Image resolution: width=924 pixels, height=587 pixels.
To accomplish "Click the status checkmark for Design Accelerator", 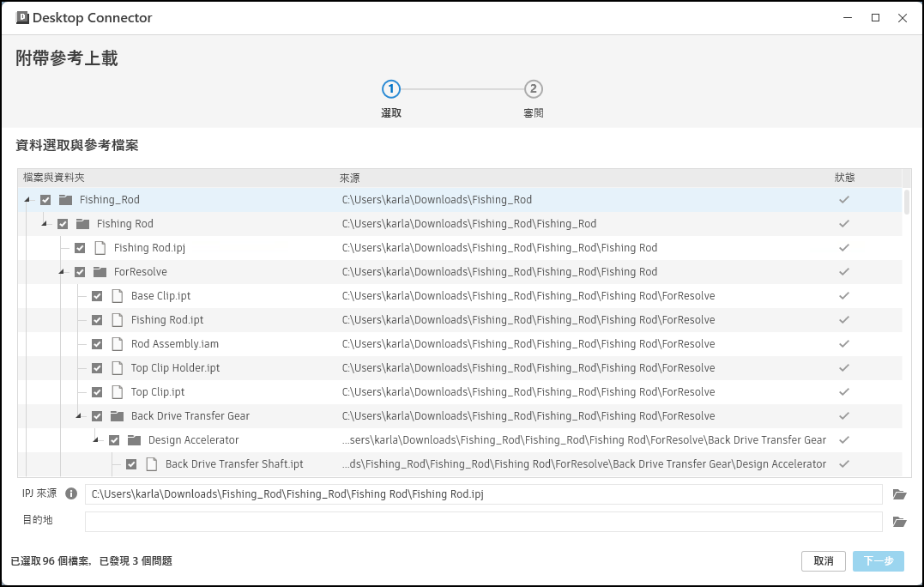I will click(x=844, y=439).
